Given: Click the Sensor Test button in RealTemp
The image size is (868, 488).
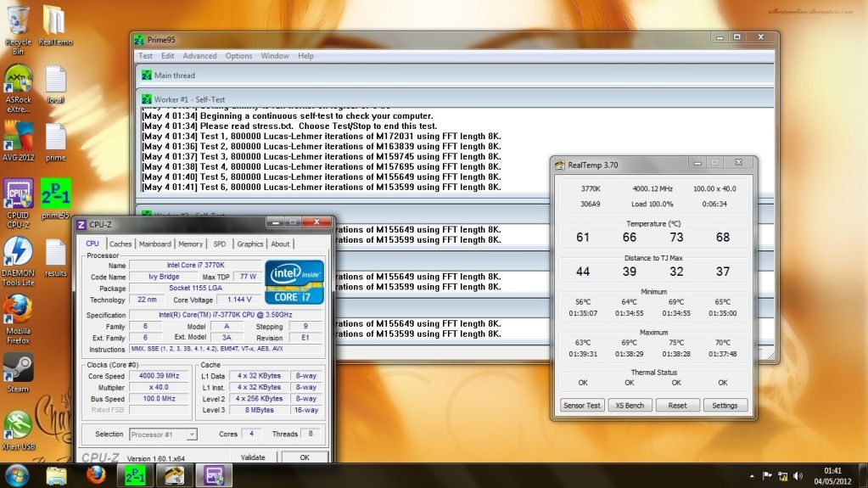Looking at the screenshot, I should (582, 405).
